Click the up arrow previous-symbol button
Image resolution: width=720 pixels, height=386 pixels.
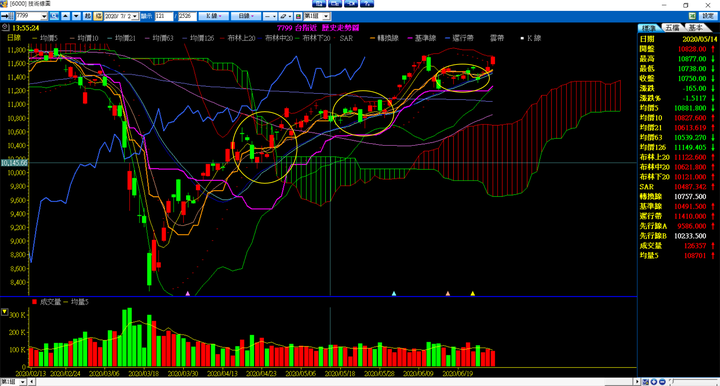click(x=66, y=16)
